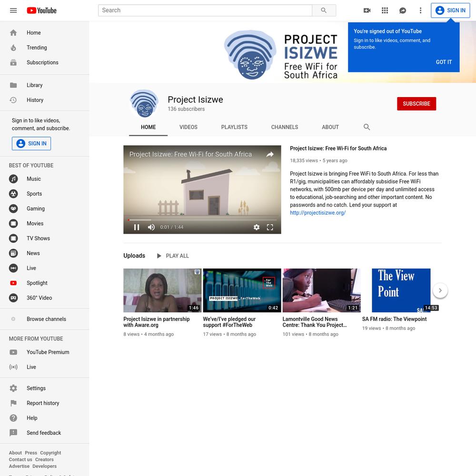The image size is (476, 476).
Task: Click the search input field
Action: (x=205, y=10)
